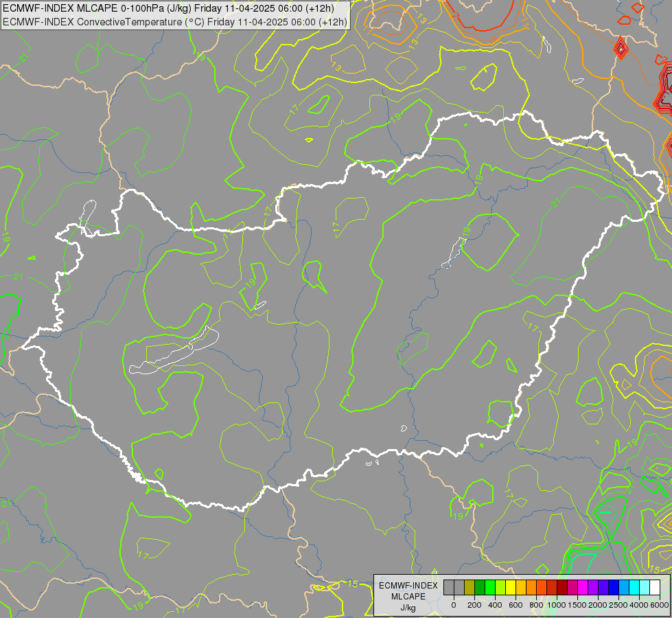672x618 pixels.
Task: Click the 200 value under the legend bar
Action: (x=474, y=605)
